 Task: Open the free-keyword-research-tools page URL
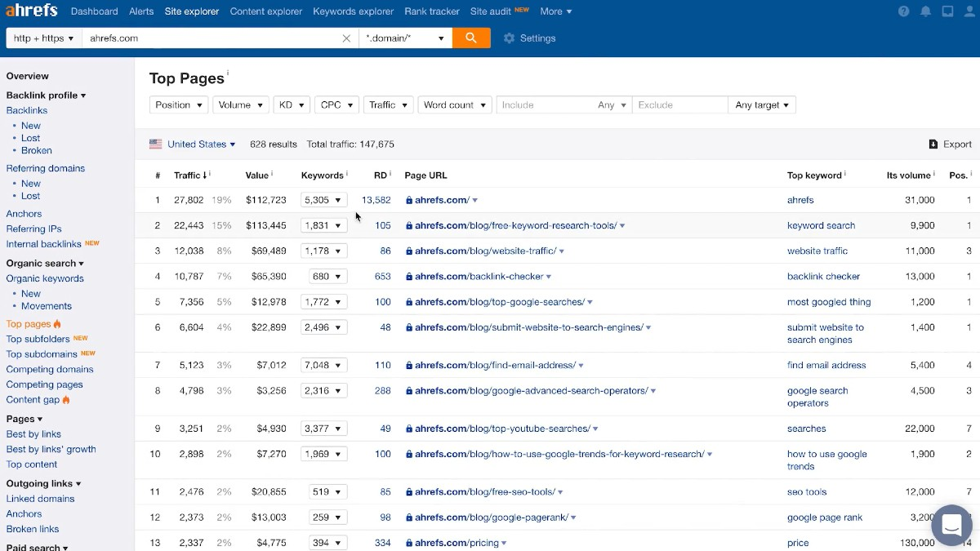pos(515,225)
